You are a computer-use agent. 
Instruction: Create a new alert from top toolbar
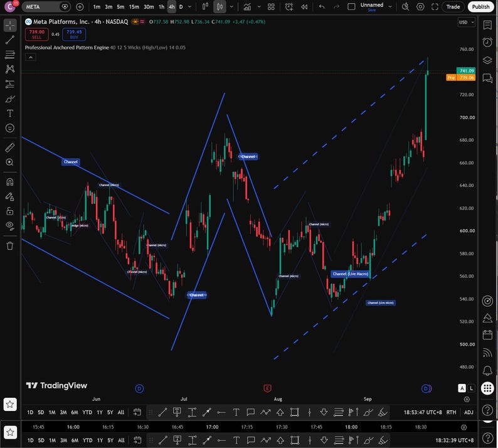point(289,7)
